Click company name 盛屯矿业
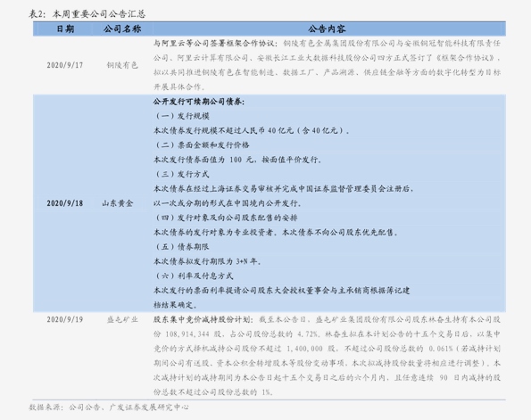The height and width of the screenshot is (420, 531). 122,319
